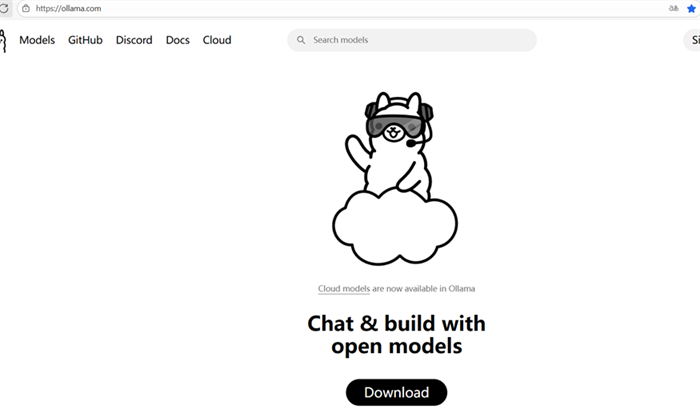Click the Ollama llama logo in navbar
The height and width of the screenshot is (407, 700).
tap(2, 40)
